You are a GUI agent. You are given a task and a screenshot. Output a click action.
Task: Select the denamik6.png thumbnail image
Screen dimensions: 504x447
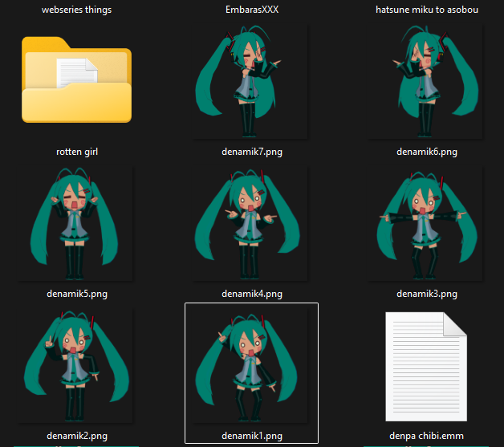pos(425,82)
